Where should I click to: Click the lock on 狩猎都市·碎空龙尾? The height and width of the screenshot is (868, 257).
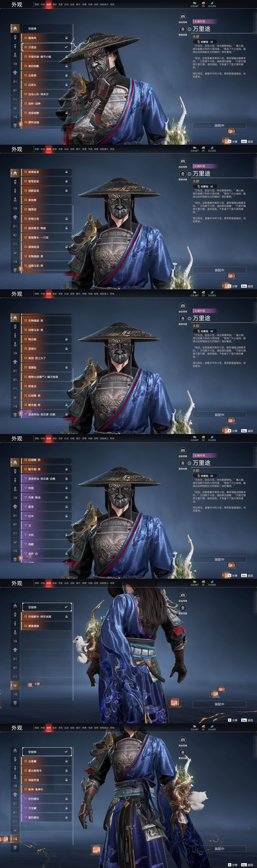[66, 617]
